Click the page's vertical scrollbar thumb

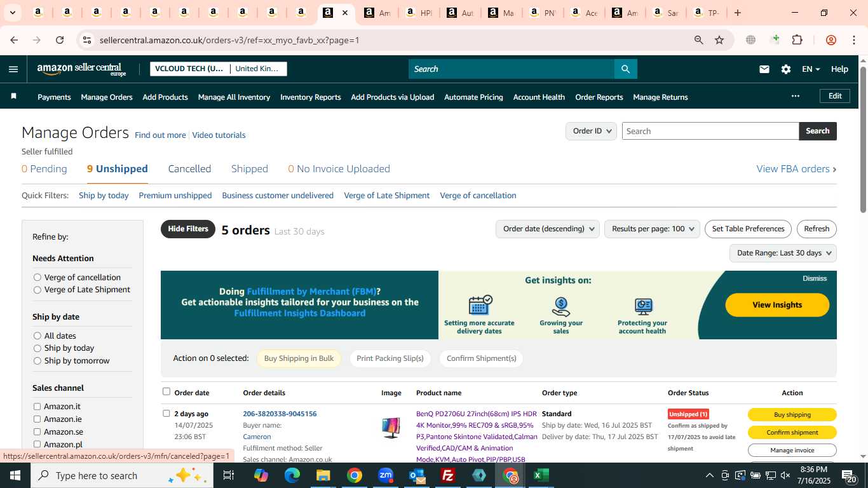(x=863, y=140)
